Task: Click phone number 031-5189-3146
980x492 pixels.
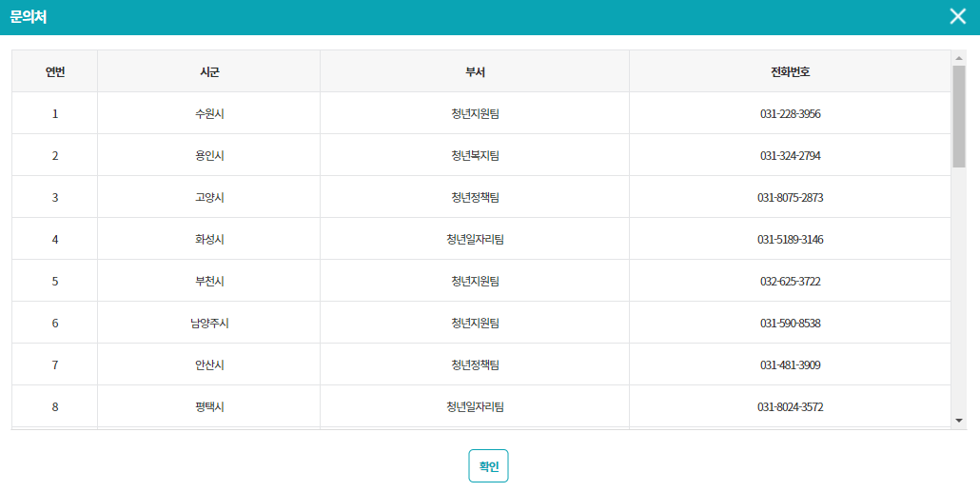Action: coord(790,240)
